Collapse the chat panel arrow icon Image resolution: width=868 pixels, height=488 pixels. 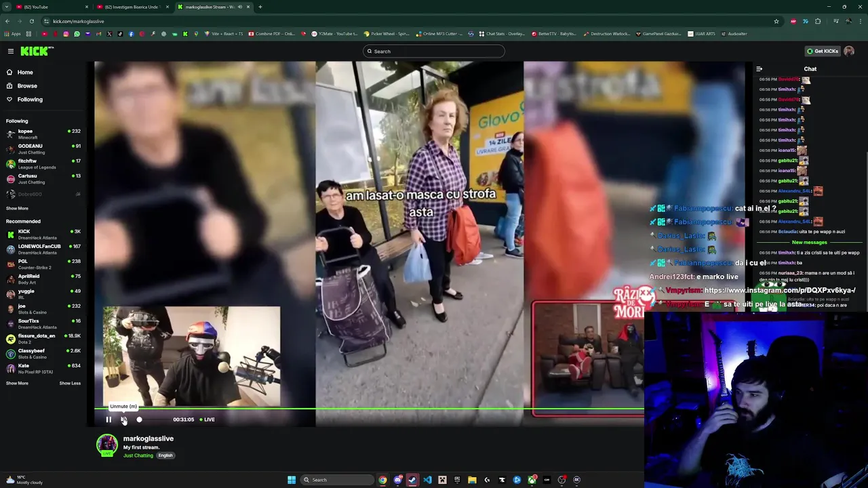pyautogui.click(x=759, y=69)
